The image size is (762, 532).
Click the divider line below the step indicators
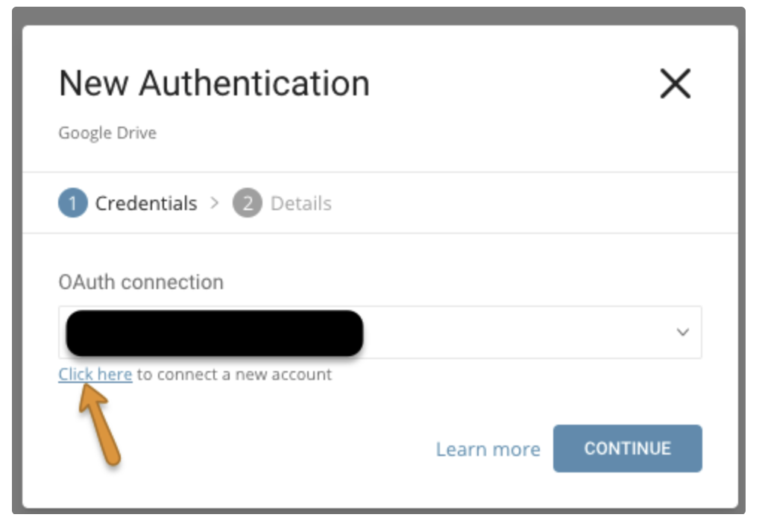tap(380, 233)
